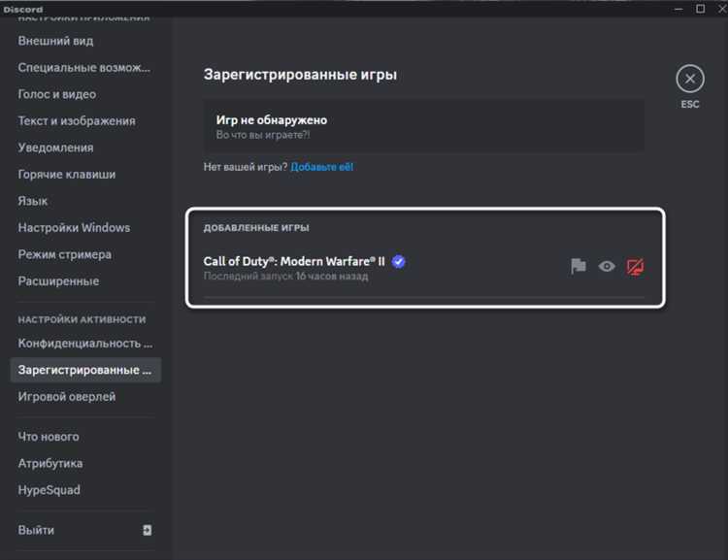Screen dimensions: 728x560
Task: Minimize the Discord window
Action: [x=678, y=9]
